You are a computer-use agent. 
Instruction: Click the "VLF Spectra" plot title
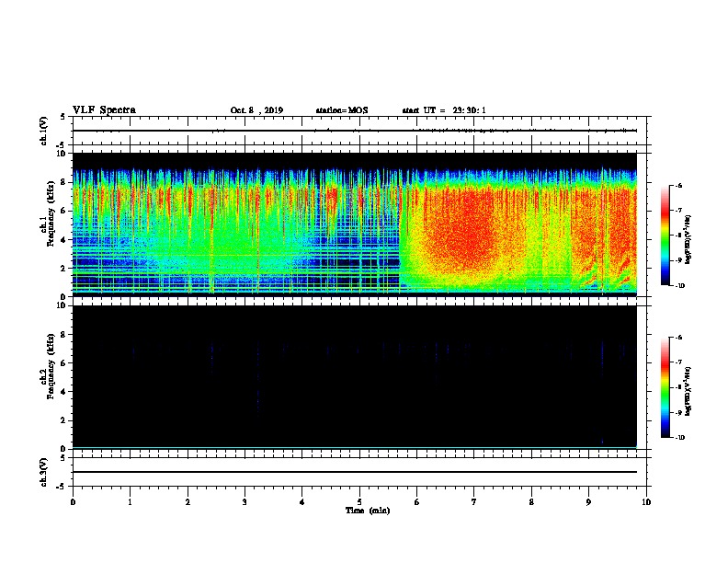click(104, 110)
